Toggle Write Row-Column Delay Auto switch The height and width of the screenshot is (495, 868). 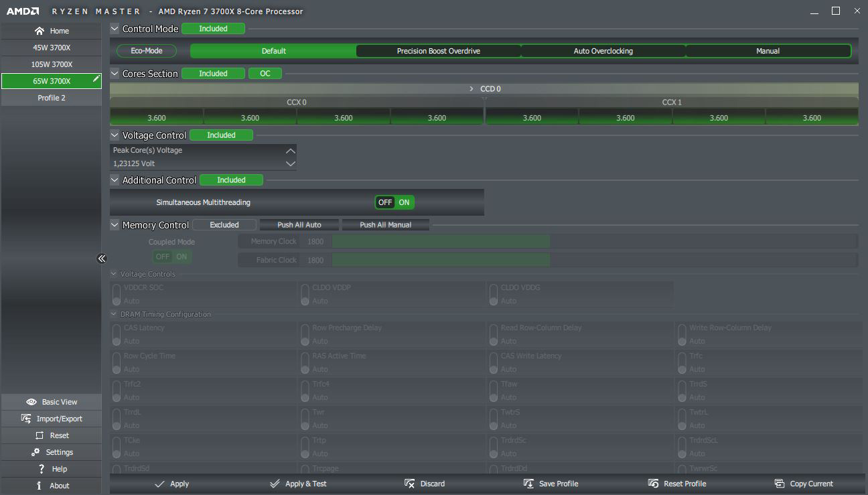point(682,334)
